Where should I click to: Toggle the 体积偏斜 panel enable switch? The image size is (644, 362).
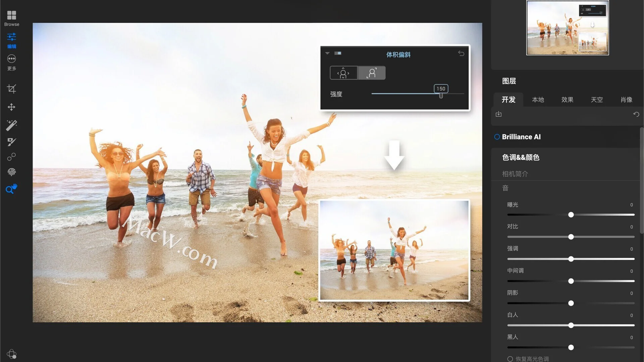point(338,53)
